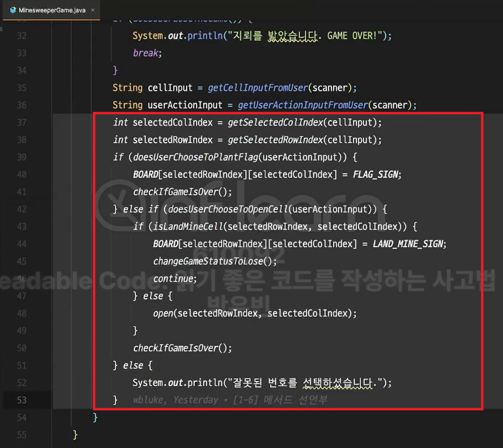Click doesUserChooseToPlantFlag in the if condition
This screenshot has height=448, width=503.
click(x=196, y=157)
